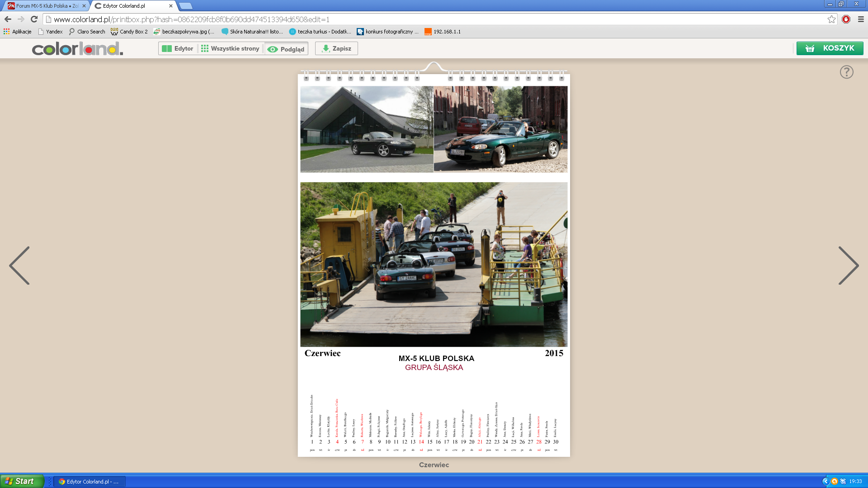Open Candy Box 2 bookmark

(129, 32)
